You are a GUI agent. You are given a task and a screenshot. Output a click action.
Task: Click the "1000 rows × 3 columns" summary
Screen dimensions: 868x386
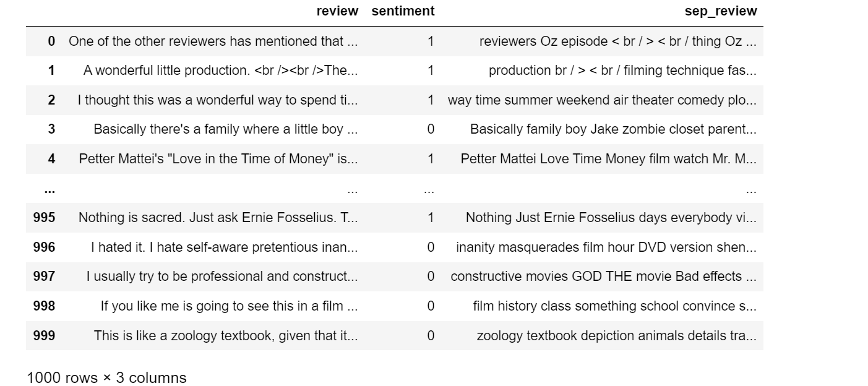click(106, 378)
